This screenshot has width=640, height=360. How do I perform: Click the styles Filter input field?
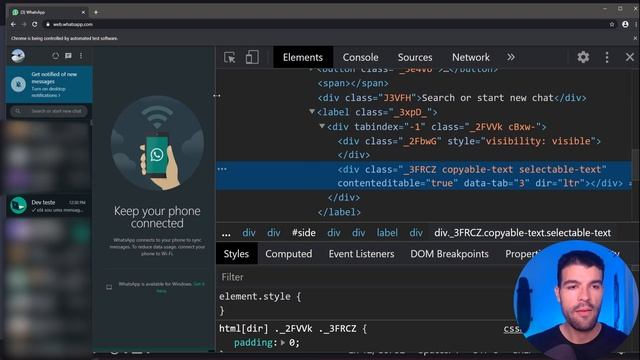[363, 277]
